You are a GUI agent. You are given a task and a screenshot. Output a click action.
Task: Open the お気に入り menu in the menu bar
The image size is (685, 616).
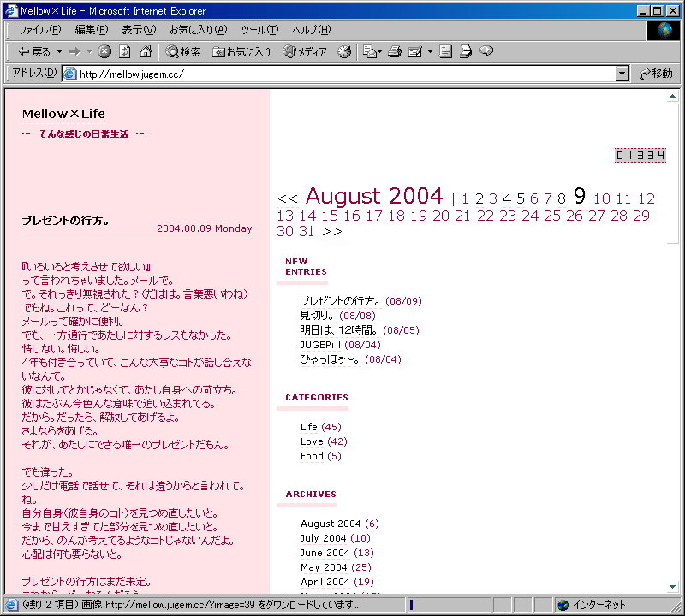click(199, 30)
